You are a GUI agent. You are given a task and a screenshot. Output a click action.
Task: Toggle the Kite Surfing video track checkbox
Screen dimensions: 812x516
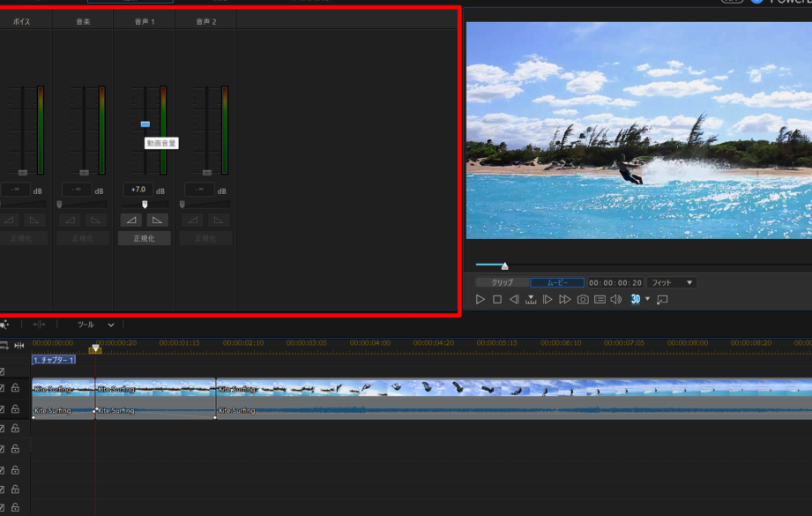click(x=2, y=388)
